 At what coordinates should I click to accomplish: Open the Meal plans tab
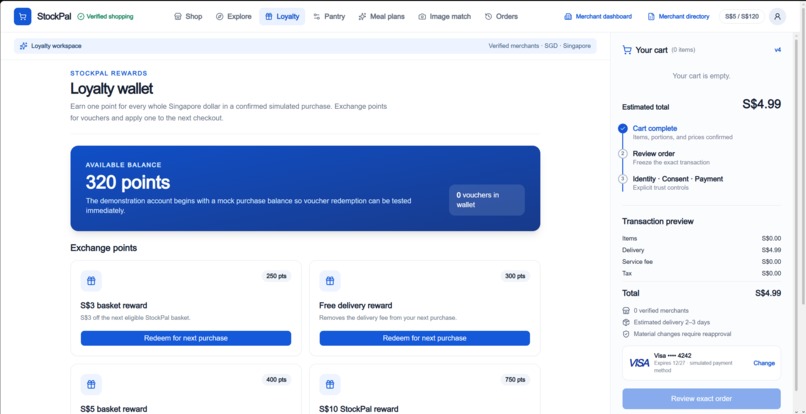(x=381, y=16)
